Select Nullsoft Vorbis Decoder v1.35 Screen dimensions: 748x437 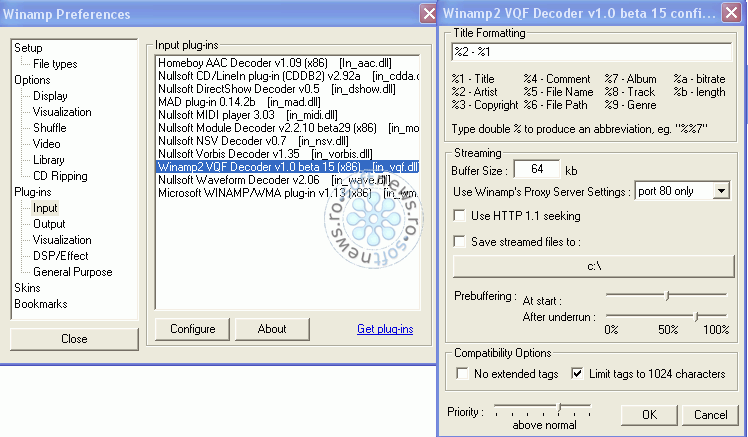288,154
